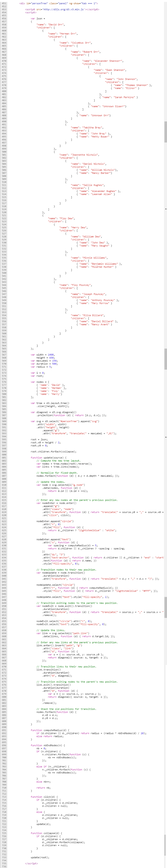Click the "John Dew" entry
Screen dimensions: 167x868
[93, 243]
